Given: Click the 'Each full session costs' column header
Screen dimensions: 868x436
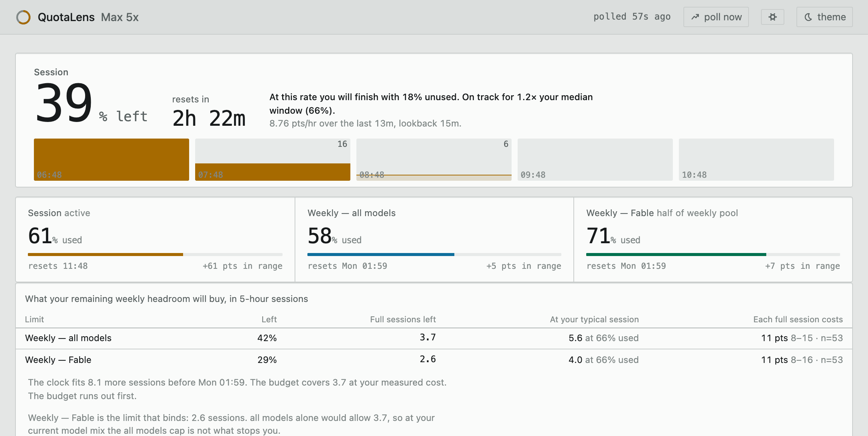Looking at the screenshot, I should pos(798,319).
